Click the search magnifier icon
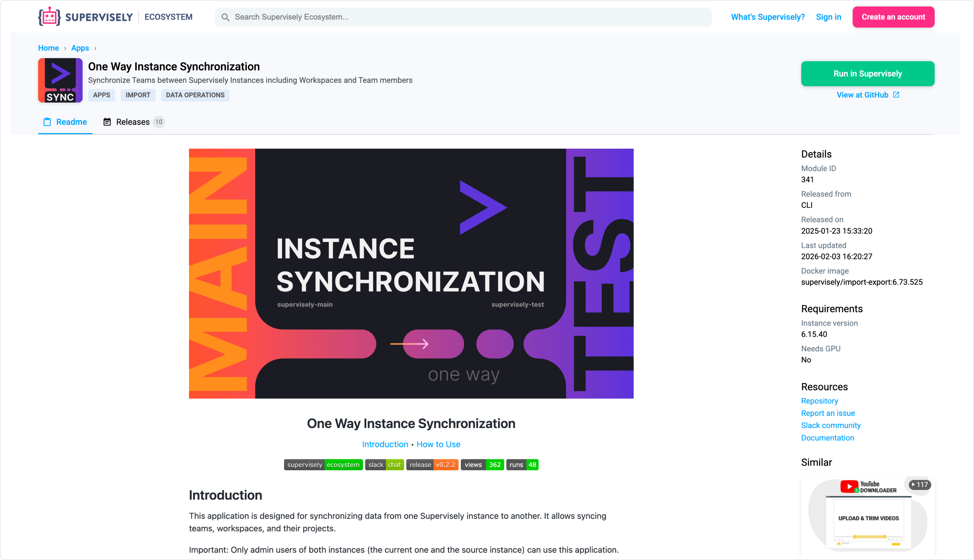974x560 pixels. click(x=225, y=17)
